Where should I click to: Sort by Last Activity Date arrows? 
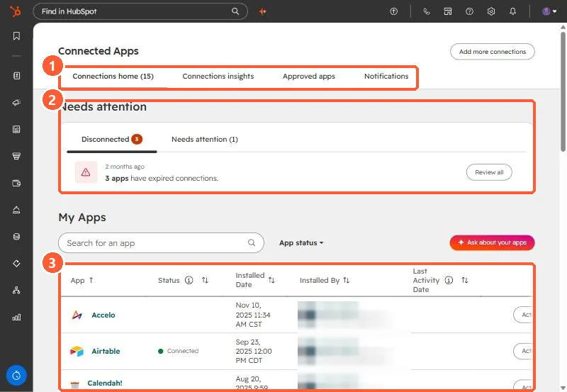[465, 280]
